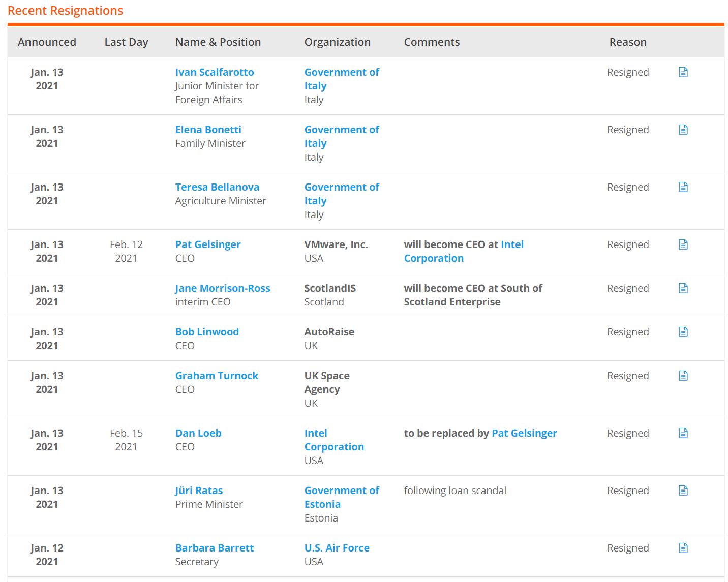728x582 pixels.
Task: Select the 'Feb. 15 2021' last day cell
Action: (x=126, y=440)
